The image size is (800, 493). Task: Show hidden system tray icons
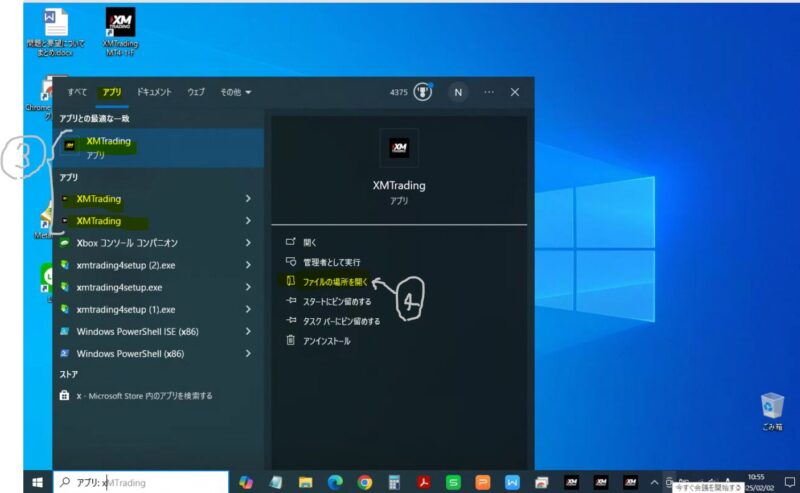[x=654, y=482]
